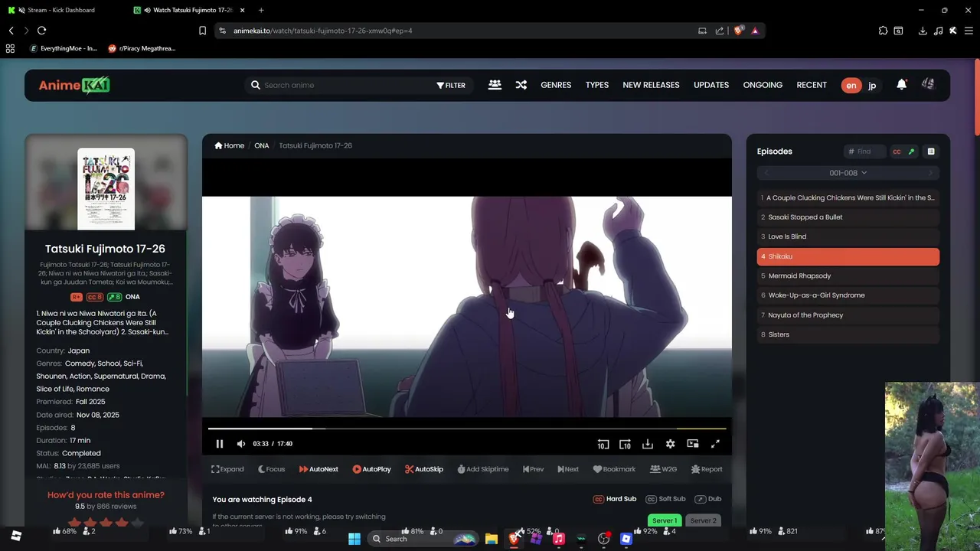Toggle AutoSkip option
The height and width of the screenshot is (551, 980).
point(424,469)
